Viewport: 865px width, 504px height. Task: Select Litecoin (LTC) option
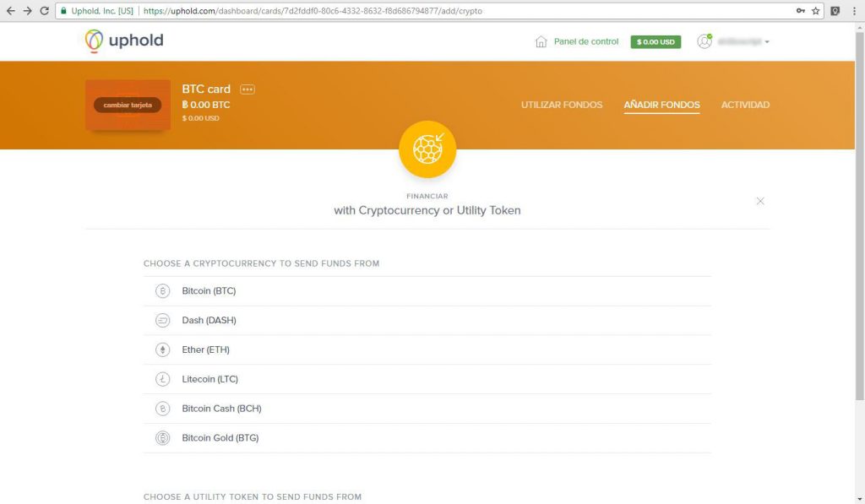(427, 379)
